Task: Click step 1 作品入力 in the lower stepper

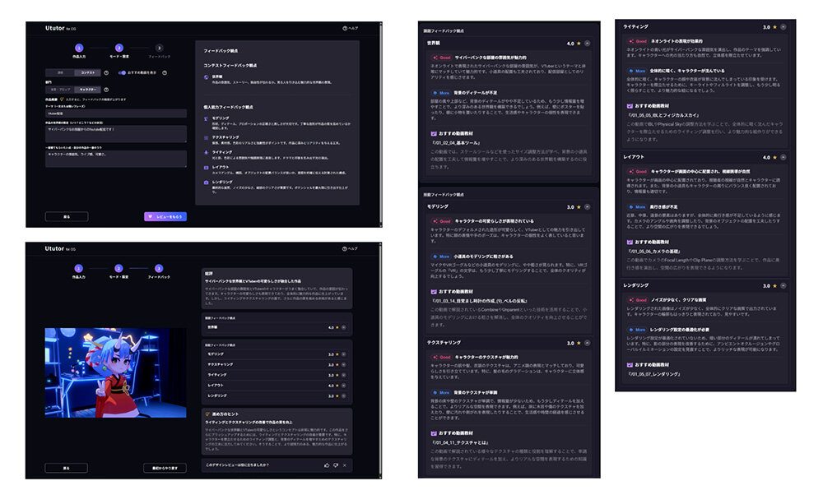Action: (x=79, y=267)
